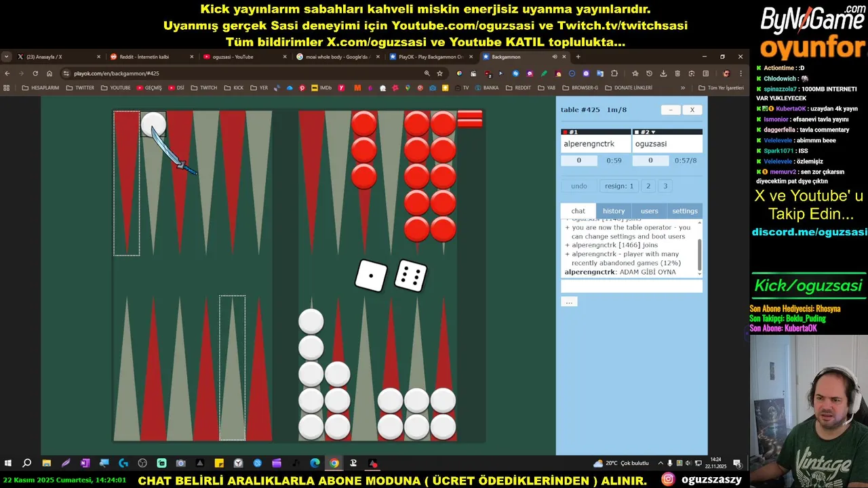Open File Explorer from taskbar
The height and width of the screenshot is (488, 868).
pos(46,464)
